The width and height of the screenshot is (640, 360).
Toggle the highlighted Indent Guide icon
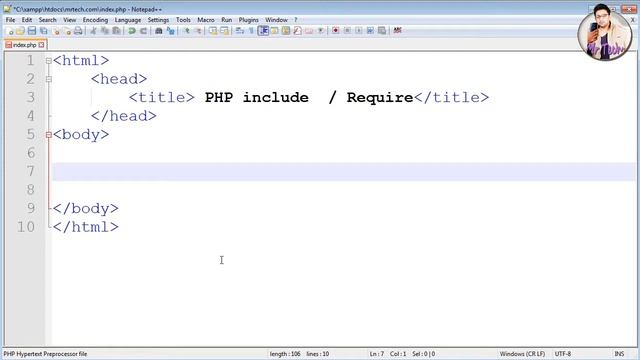pyautogui.click(x=263, y=31)
